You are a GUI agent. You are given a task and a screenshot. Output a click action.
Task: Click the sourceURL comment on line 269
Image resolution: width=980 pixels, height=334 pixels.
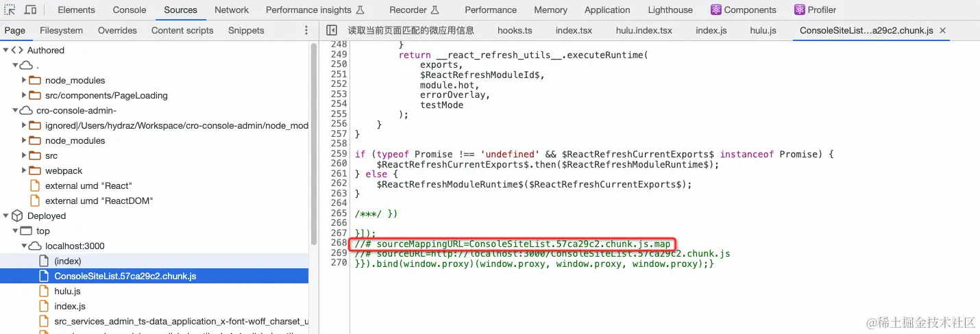coord(542,253)
